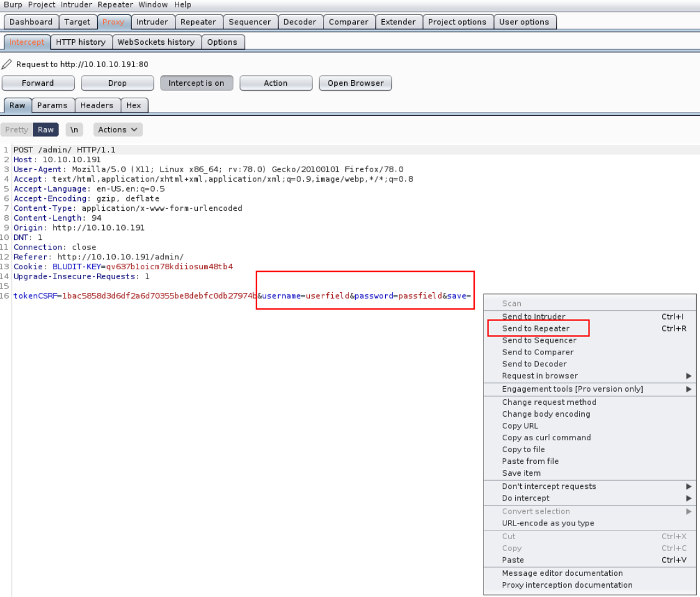700x597 pixels.
Task: Drop the intercepted request
Action: pos(118,83)
